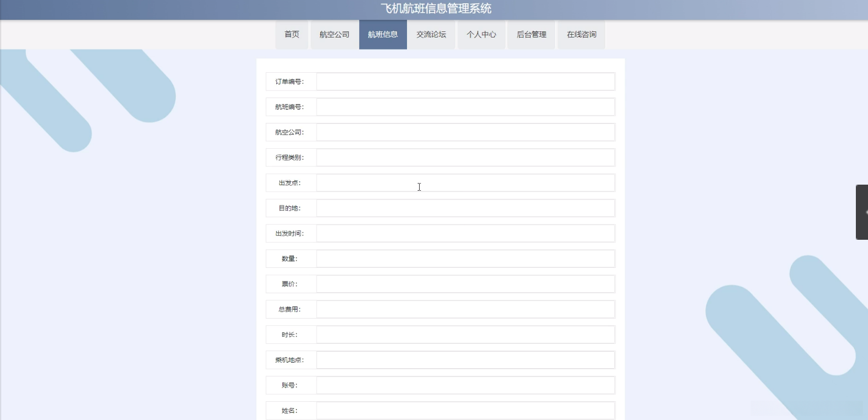The height and width of the screenshot is (420, 868).
Task: Expand the dark side panel handle
Action: click(862, 212)
